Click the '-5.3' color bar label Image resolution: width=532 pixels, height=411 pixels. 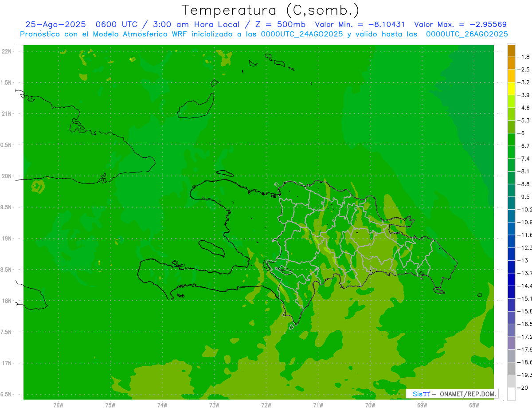point(524,121)
